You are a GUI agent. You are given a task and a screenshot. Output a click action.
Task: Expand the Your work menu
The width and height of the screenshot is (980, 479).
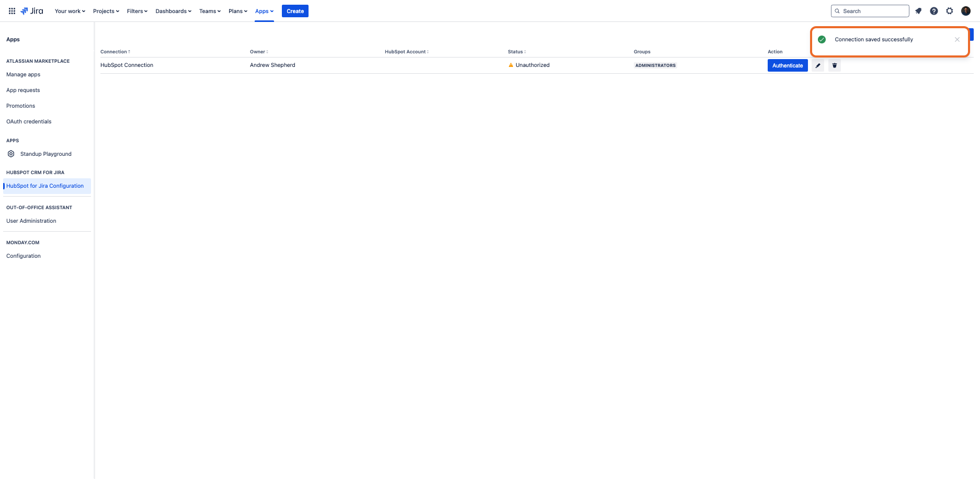click(x=70, y=11)
